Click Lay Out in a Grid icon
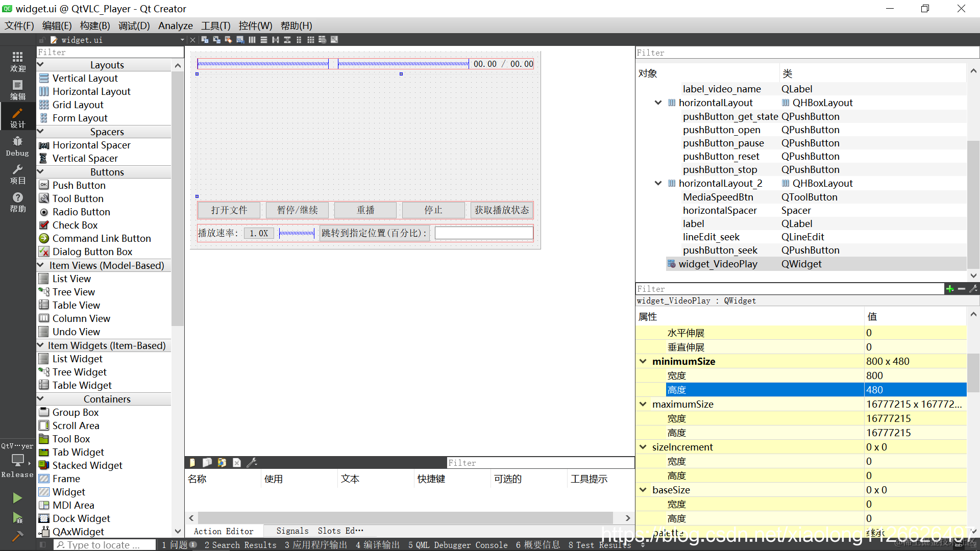This screenshot has height=551, width=980. click(310, 40)
